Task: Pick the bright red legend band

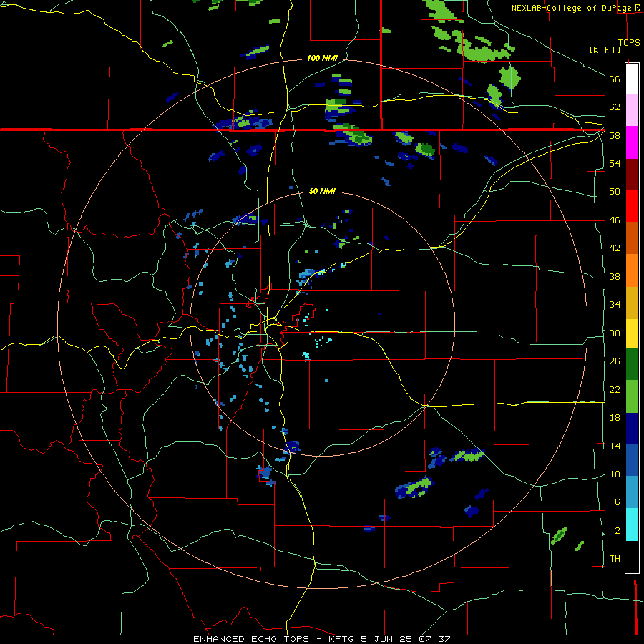Action: [x=632, y=206]
